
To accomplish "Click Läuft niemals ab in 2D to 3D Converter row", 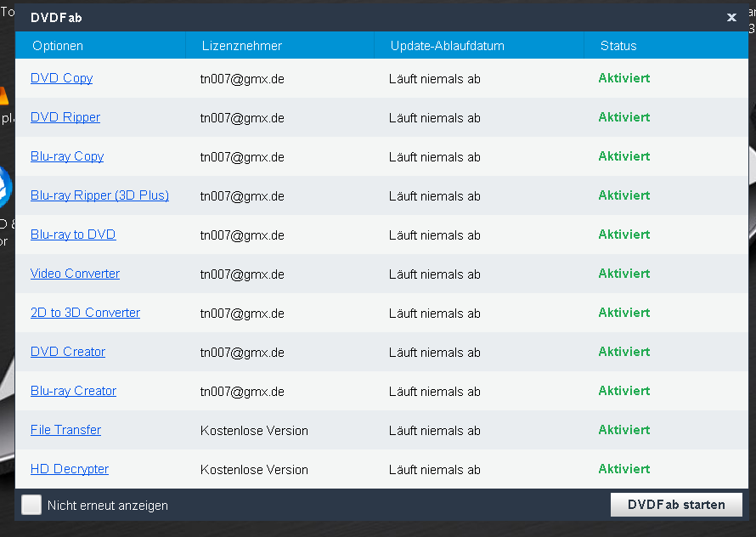I will (434, 314).
